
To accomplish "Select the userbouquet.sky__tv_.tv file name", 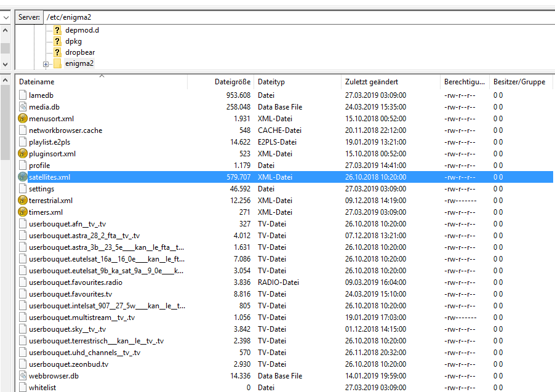I will pos(68,329).
